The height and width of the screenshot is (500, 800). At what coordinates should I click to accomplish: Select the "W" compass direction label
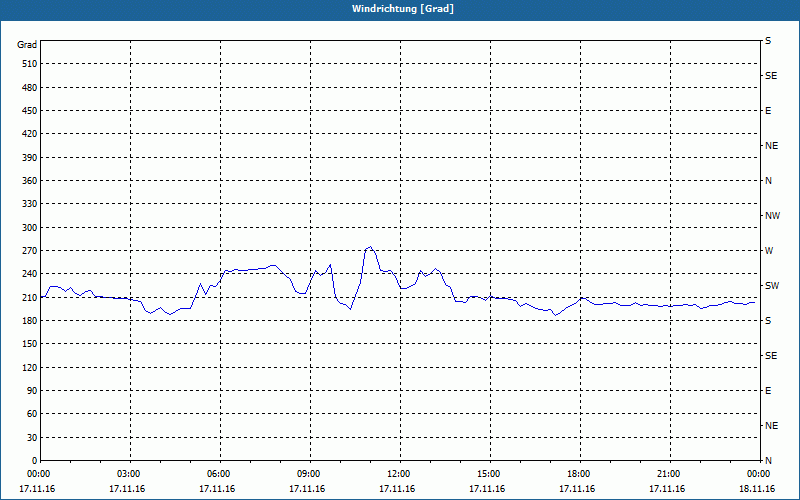pyautogui.click(x=769, y=251)
